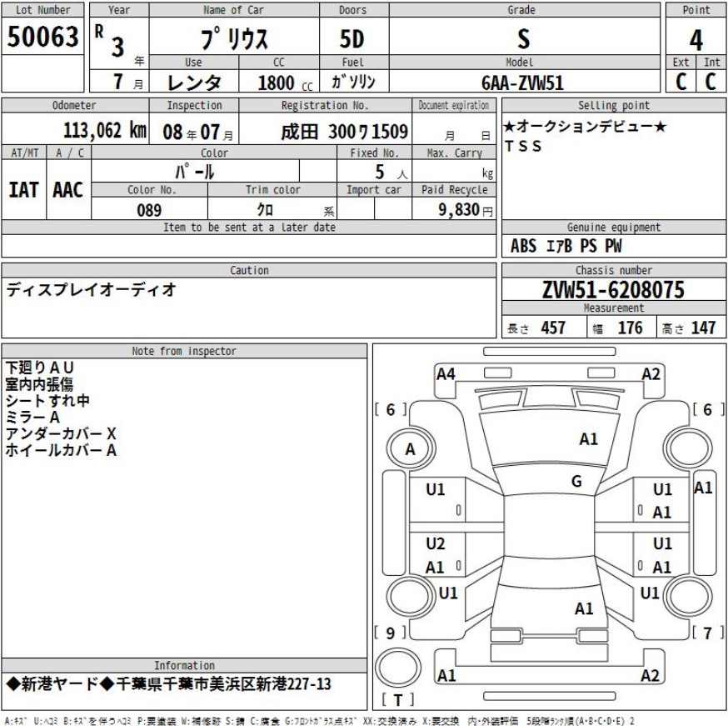
Task: Click the ABS genuine equipment entry
Action: (x=523, y=246)
